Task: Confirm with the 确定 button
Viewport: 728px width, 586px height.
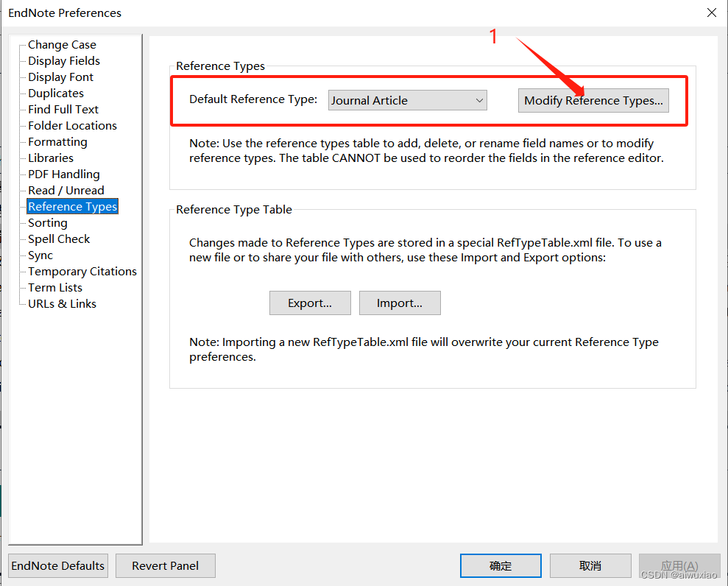Action: (x=501, y=565)
